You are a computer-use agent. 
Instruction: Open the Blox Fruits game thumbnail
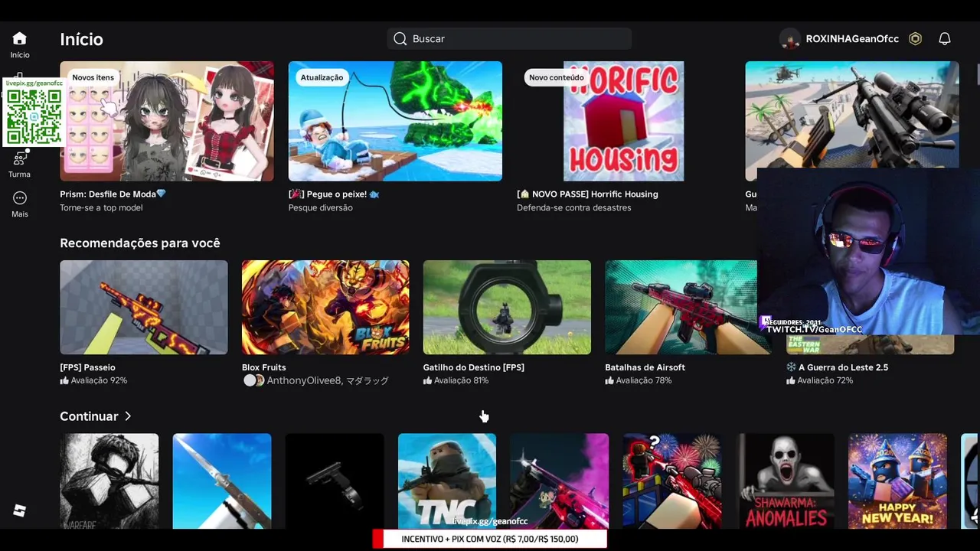(325, 307)
